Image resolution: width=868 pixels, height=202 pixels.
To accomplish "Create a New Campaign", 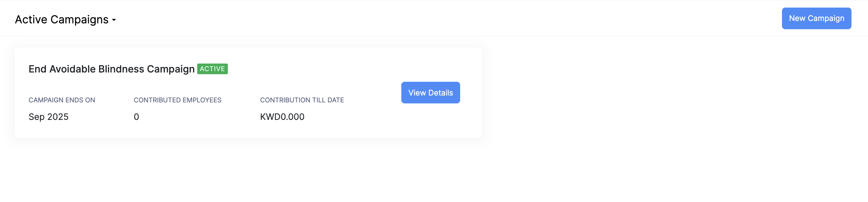I will (x=816, y=19).
